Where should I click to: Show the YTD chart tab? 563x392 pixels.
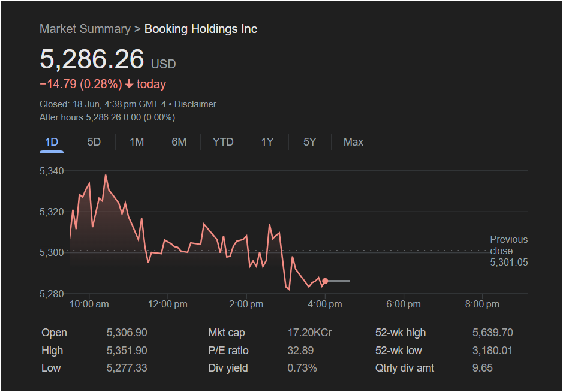(x=223, y=142)
